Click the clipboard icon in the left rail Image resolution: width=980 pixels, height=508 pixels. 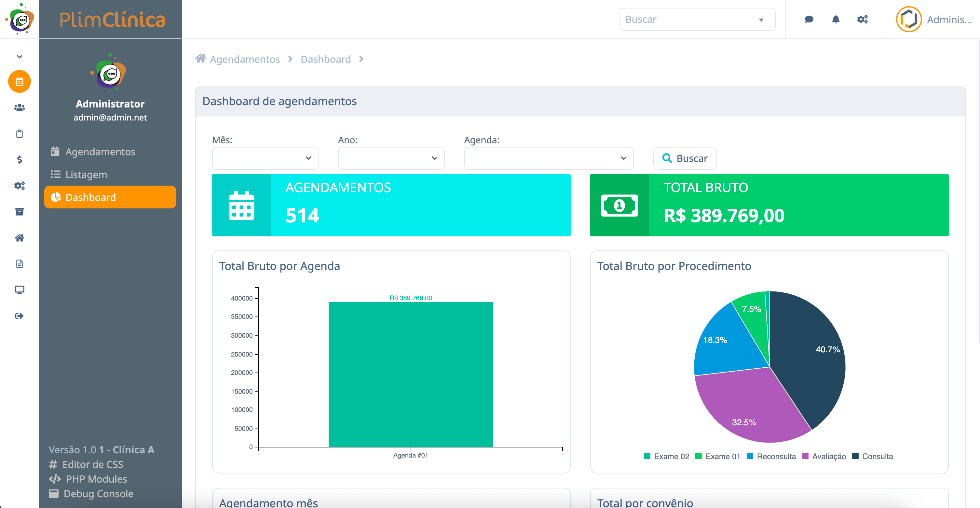20,134
